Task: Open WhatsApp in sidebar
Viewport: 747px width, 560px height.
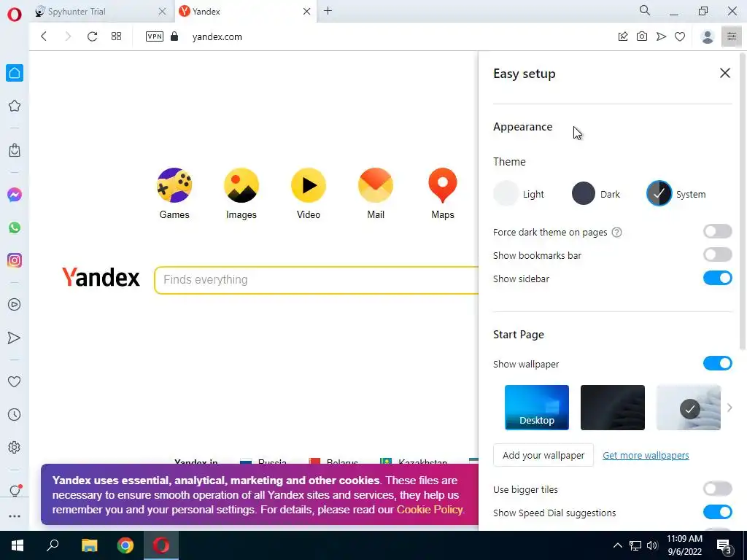Action: 15,227
